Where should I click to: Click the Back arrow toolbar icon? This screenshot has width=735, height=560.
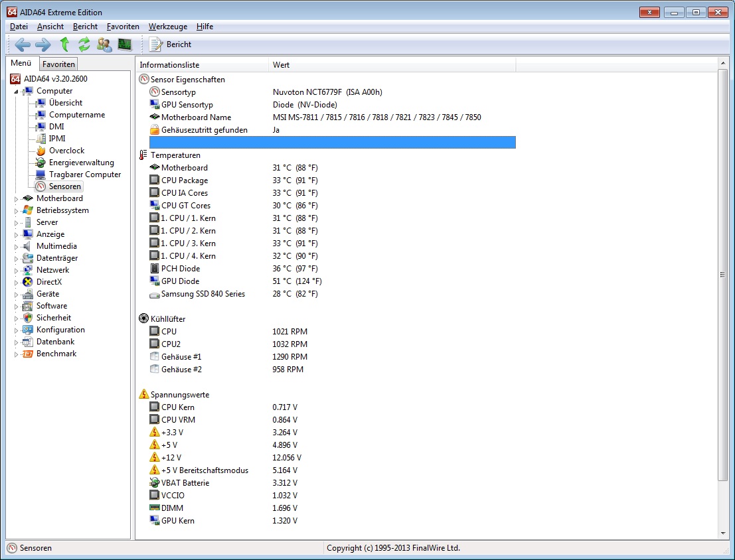tap(23, 44)
